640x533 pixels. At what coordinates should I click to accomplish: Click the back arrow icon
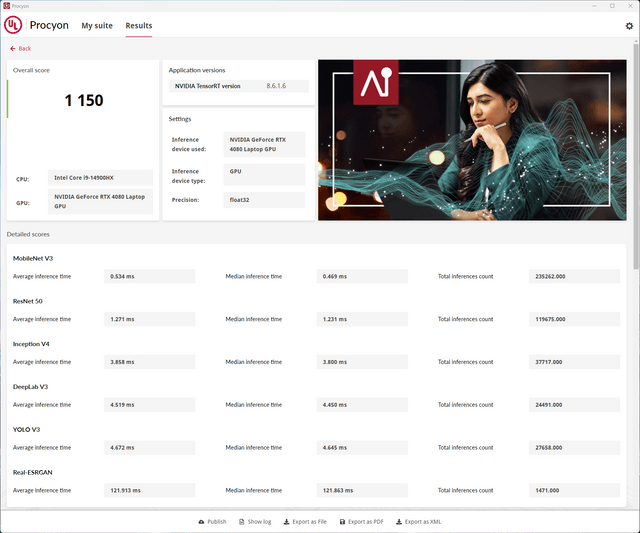coord(13,49)
